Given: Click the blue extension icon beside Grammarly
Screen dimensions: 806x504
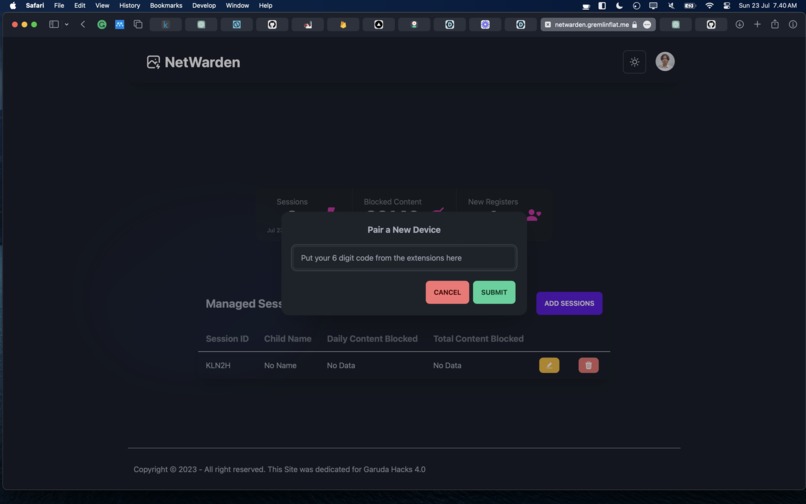Looking at the screenshot, I should [119, 24].
